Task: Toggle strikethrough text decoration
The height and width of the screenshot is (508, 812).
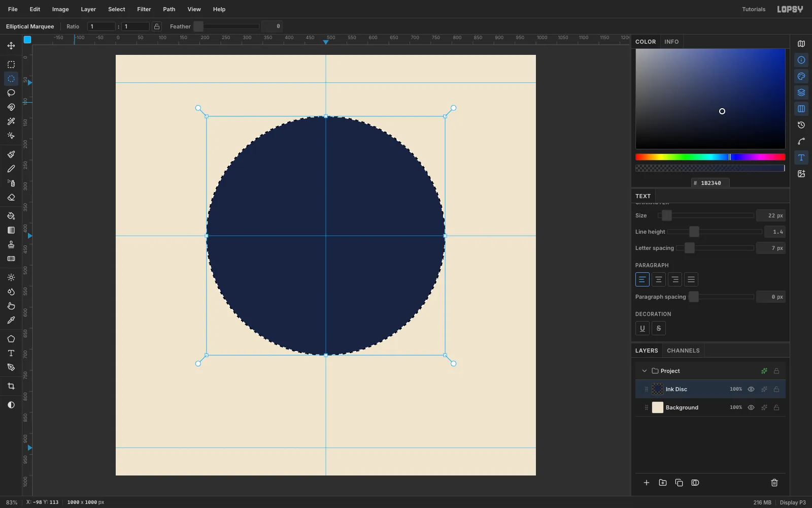Action: tap(659, 328)
